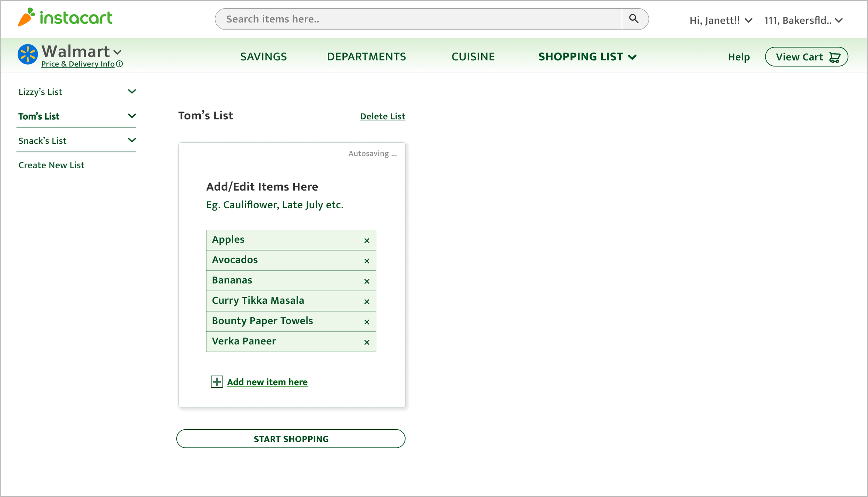Remove Apples with its X icon
Viewport: 868px width, 497px height.
tap(367, 241)
